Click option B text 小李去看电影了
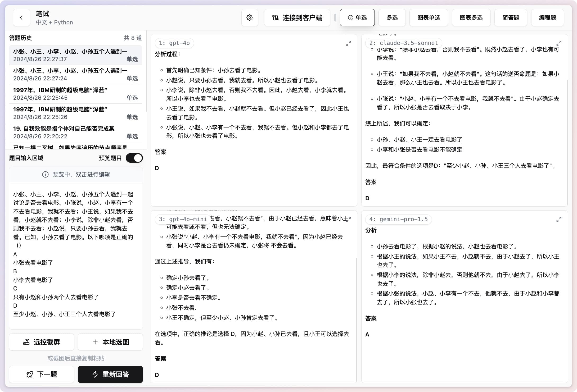Viewport: 577px width, 392px height. point(33,280)
